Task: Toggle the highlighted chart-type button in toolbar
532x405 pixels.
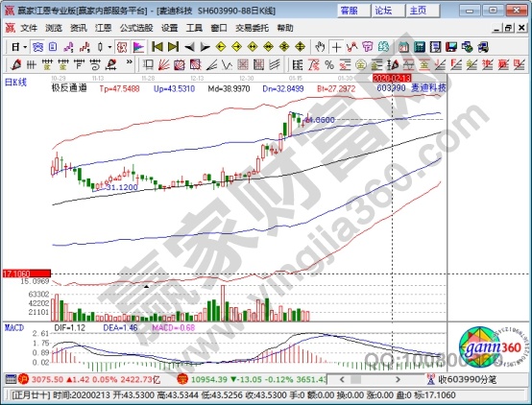Action: (37, 47)
